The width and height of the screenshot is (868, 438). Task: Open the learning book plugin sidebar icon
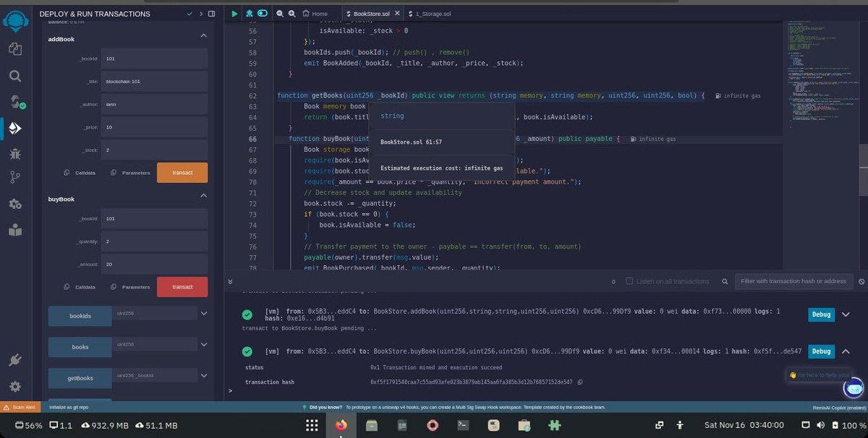pyautogui.click(x=15, y=230)
